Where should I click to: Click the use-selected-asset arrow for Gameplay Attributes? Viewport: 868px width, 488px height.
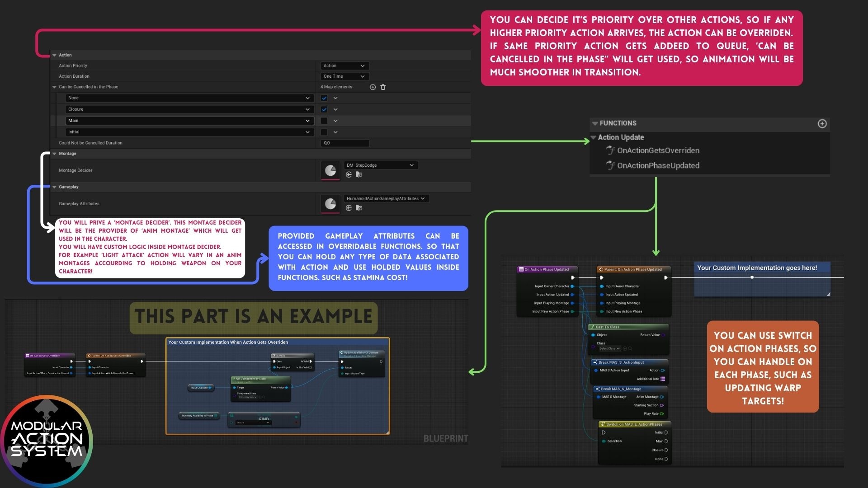coord(348,208)
